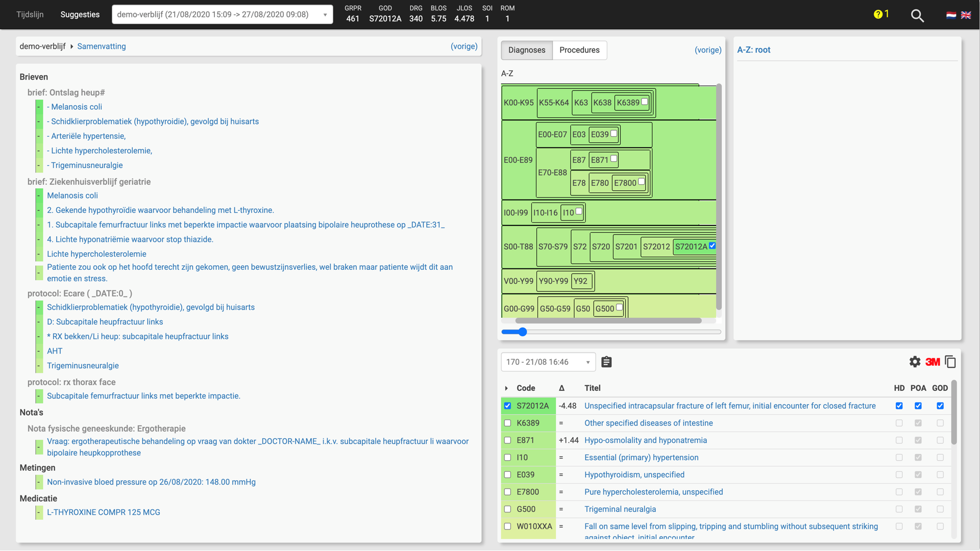Screen dimensions: 980x551
Task: Adjust the blue zoom slider handle
Action: 522,332
